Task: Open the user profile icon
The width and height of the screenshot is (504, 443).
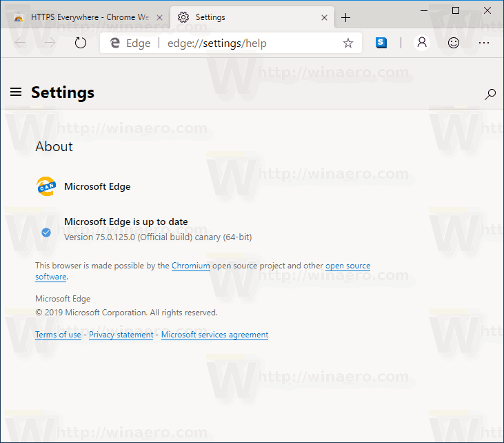Action: pos(422,43)
